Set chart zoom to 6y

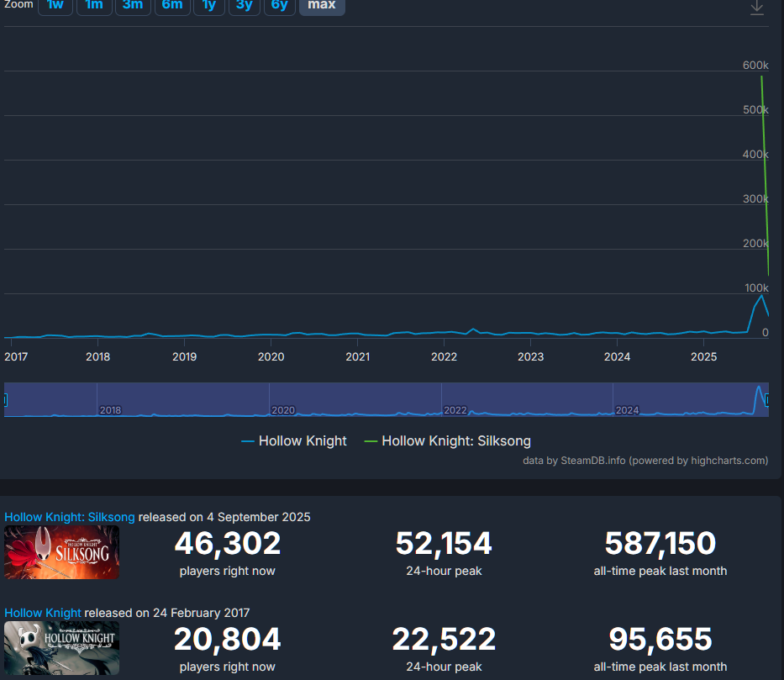click(280, 6)
